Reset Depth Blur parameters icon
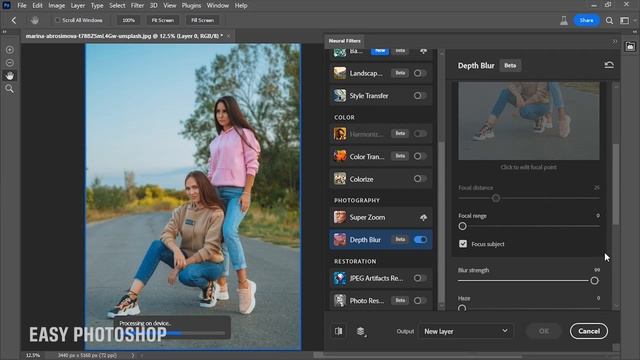Viewport: 640px width, 360px height. click(609, 65)
